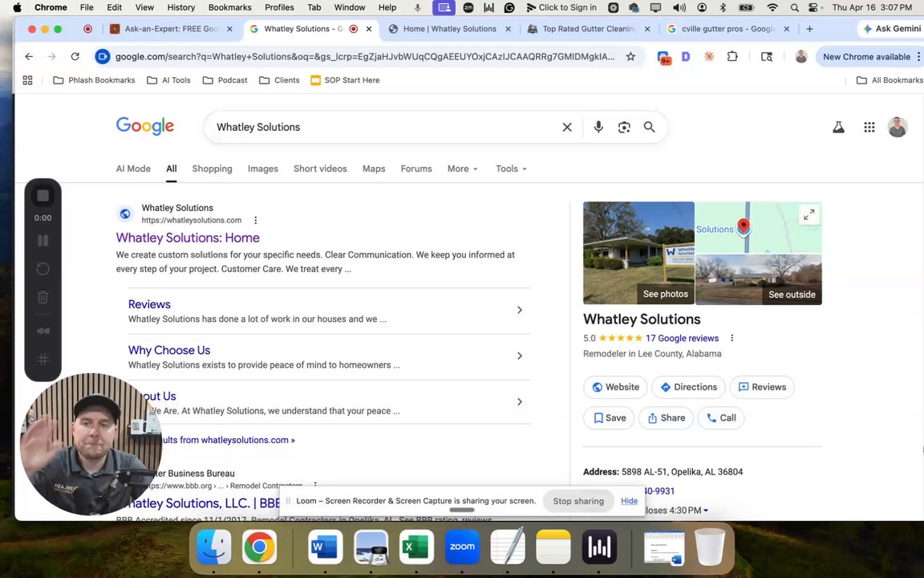
Task: Open Chrome update menu three dots
Action: tap(918, 57)
